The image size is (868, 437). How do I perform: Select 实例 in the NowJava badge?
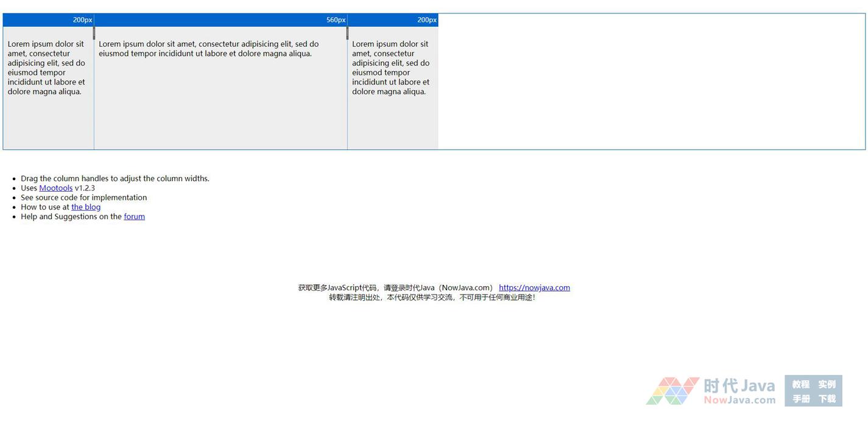point(827,384)
